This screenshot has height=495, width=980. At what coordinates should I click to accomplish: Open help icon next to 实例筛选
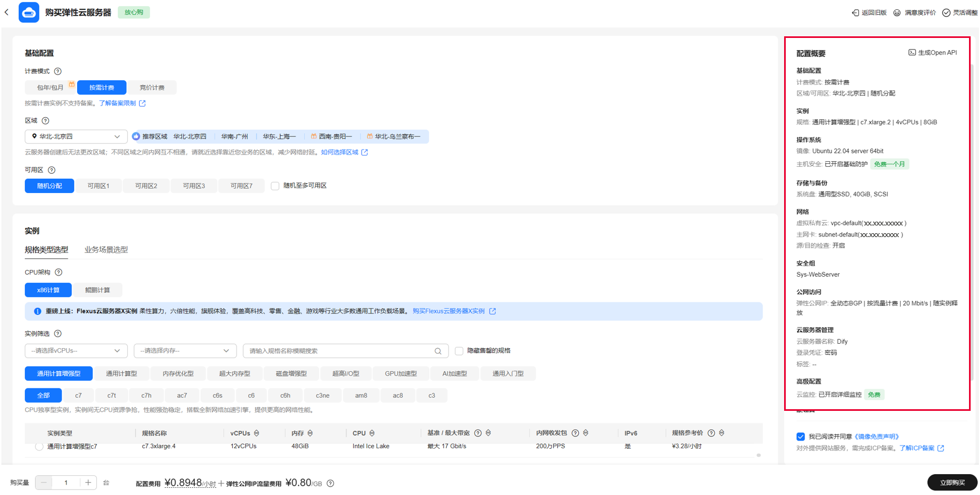(x=58, y=334)
